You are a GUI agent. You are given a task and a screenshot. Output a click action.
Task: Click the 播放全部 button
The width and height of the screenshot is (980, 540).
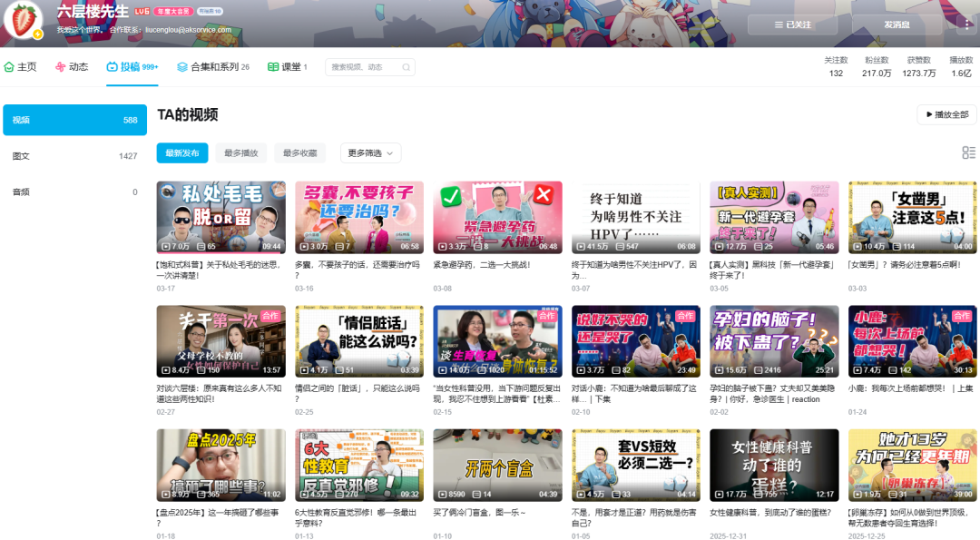click(946, 115)
